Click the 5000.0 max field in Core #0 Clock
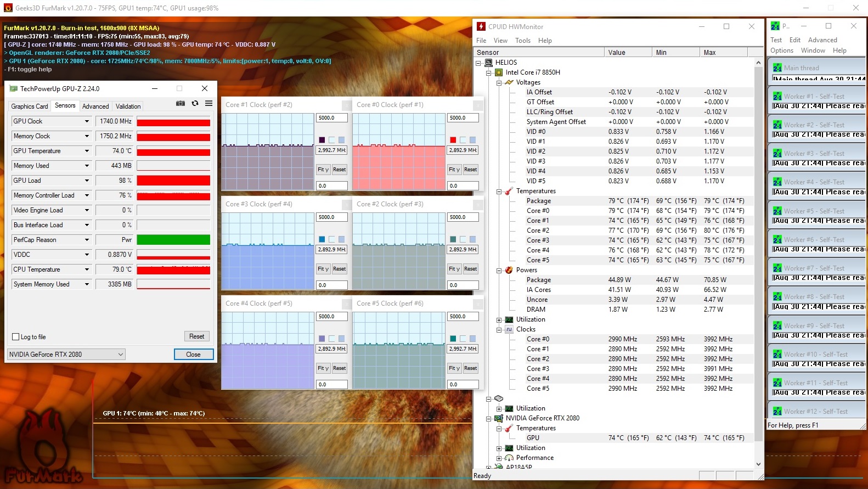The image size is (868, 489). [x=463, y=118]
